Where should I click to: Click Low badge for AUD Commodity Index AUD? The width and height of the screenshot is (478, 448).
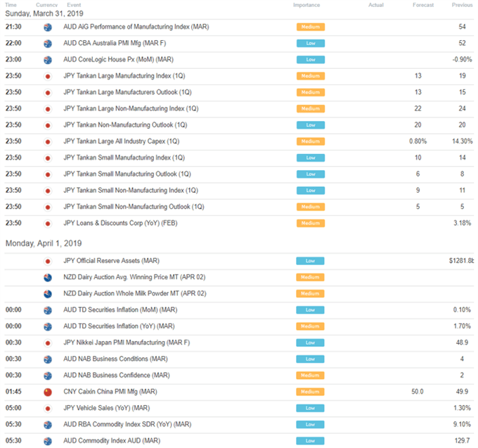[310, 441]
